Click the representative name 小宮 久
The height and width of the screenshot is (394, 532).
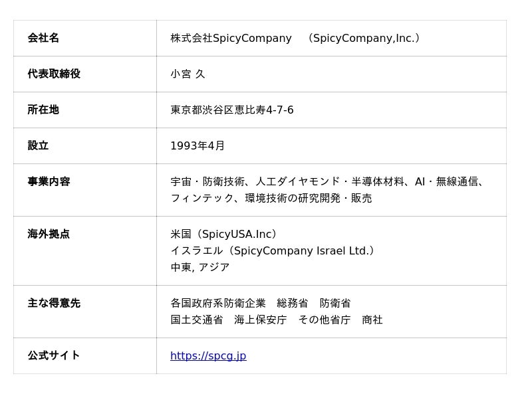[188, 74]
